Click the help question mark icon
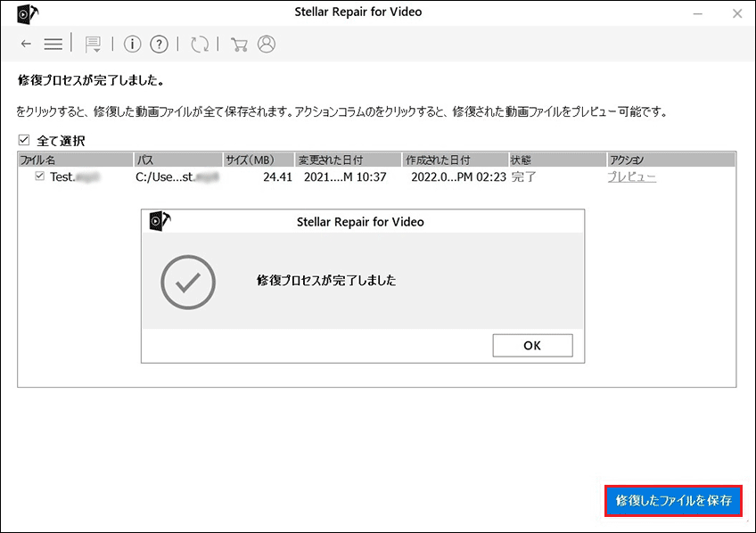 click(159, 44)
